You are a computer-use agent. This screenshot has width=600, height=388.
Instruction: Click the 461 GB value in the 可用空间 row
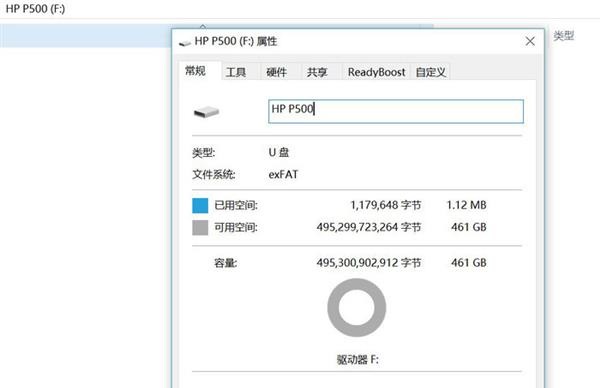(x=469, y=227)
